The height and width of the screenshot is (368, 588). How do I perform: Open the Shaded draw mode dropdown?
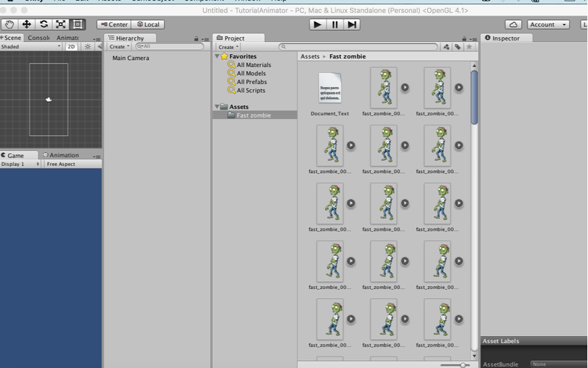coord(31,46)
